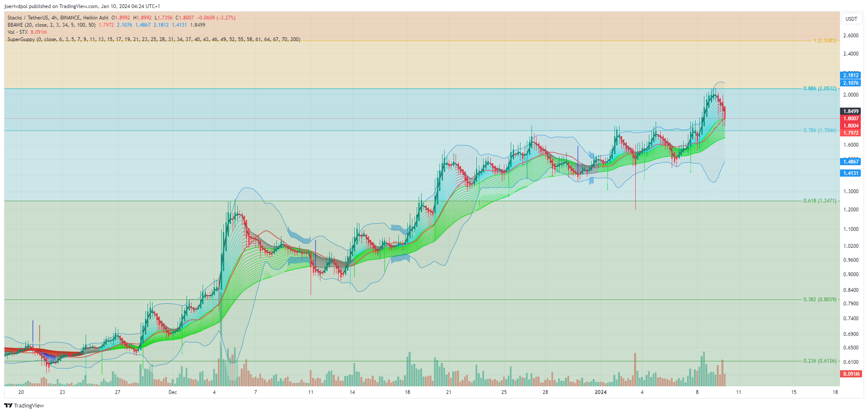Click the 'Dec' label on time axis

point(172,392)
